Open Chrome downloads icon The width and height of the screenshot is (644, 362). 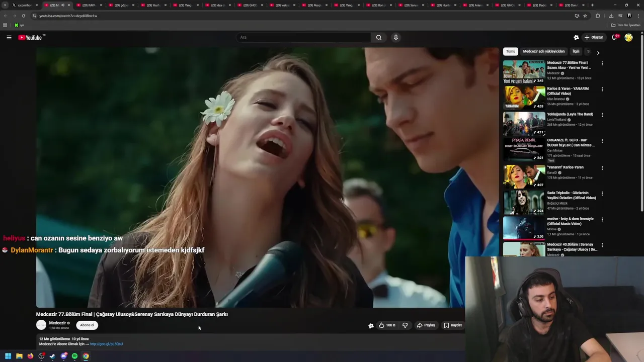pyautogui.click(x=611, y=16)
